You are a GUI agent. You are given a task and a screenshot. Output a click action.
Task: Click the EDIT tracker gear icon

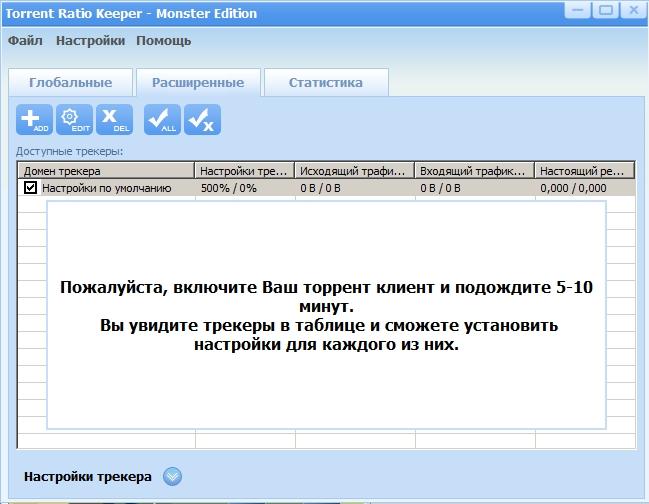[x=75, y=120]
